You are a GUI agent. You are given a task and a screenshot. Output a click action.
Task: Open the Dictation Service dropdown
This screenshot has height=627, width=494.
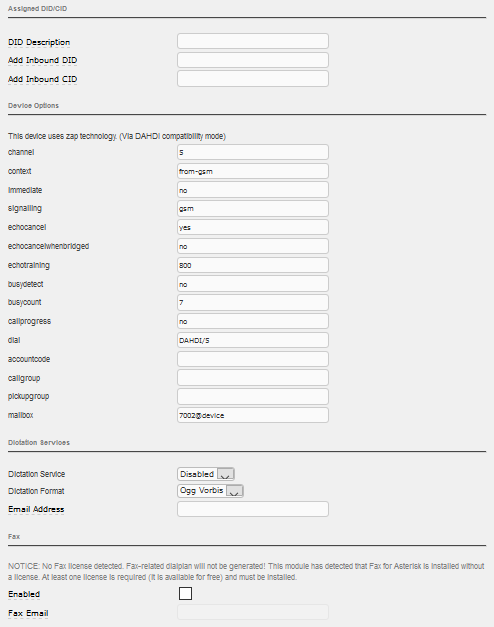coord(206,474)
